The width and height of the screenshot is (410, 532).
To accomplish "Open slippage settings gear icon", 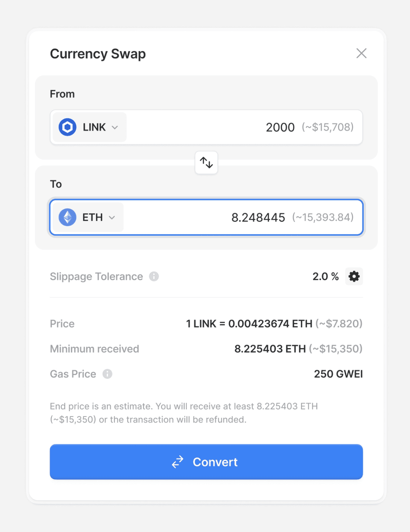I will point(354,276).
